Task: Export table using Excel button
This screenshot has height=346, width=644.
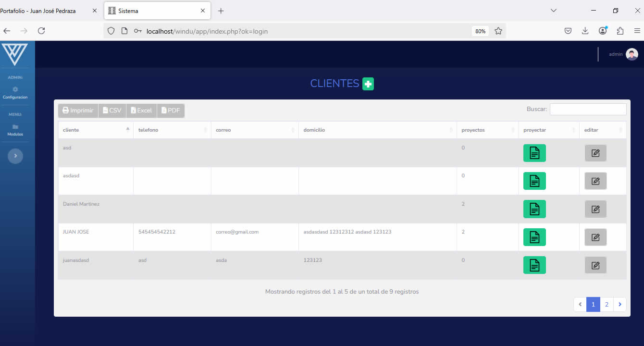Action: (141, 111)
